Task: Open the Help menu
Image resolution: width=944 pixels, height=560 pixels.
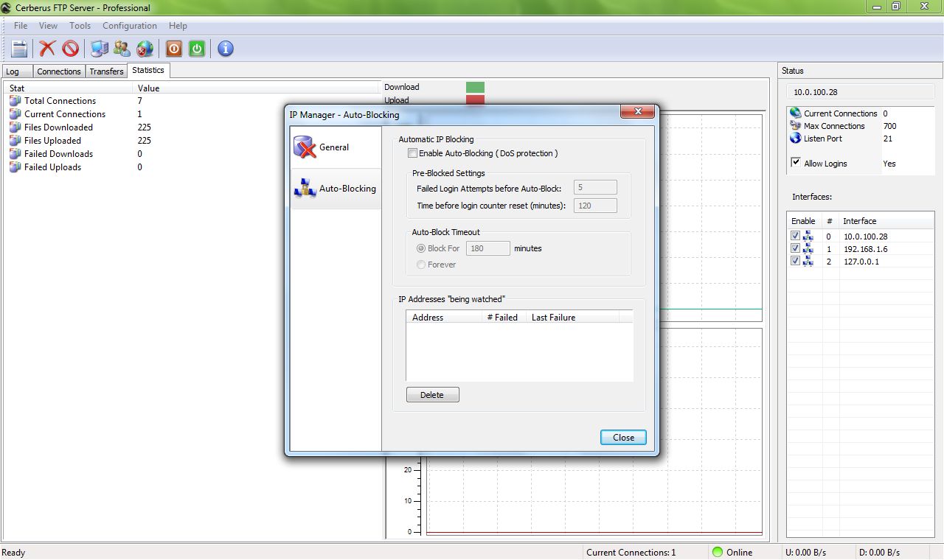Action: coord(178,26)
